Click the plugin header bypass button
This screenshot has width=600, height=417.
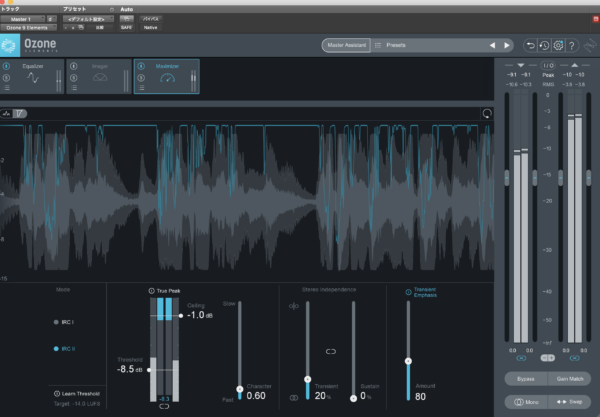(150, 19)
